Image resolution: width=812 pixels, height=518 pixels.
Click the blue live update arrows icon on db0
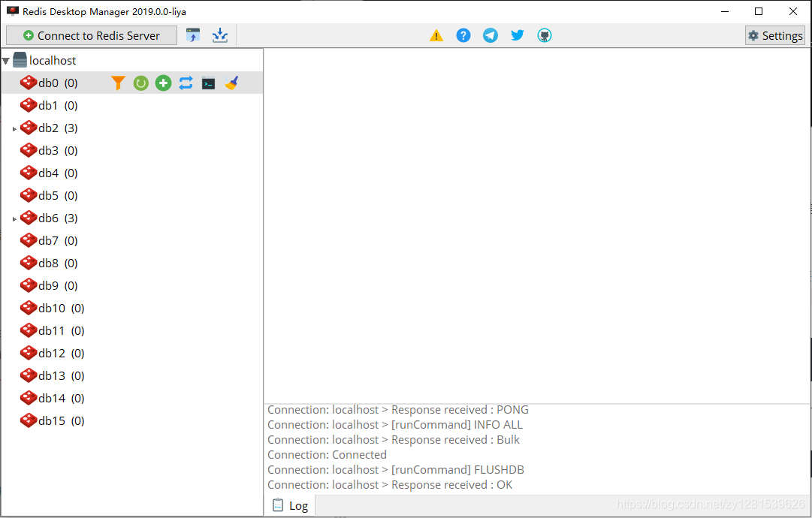186,83
